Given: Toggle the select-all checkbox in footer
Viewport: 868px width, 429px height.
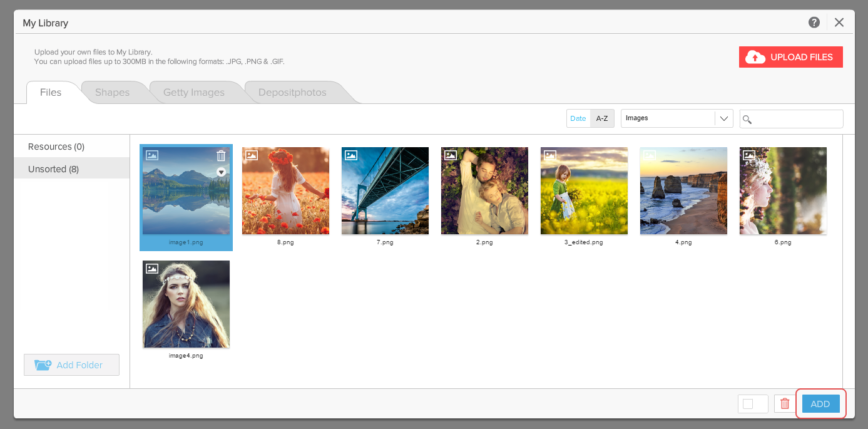Looking at the screenshot, I should coord(748,404).
